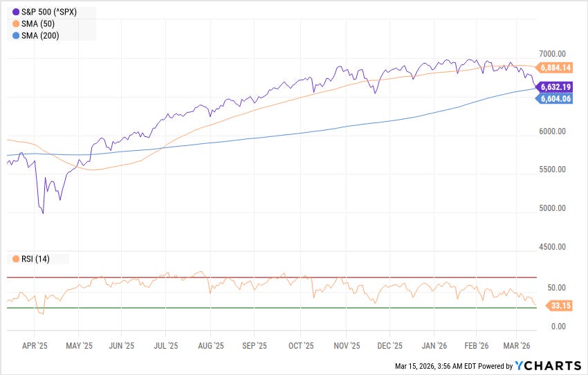588x375 pixels.
Task: Click the JUN '25 x-axis label
Action: tap(121, 346)
